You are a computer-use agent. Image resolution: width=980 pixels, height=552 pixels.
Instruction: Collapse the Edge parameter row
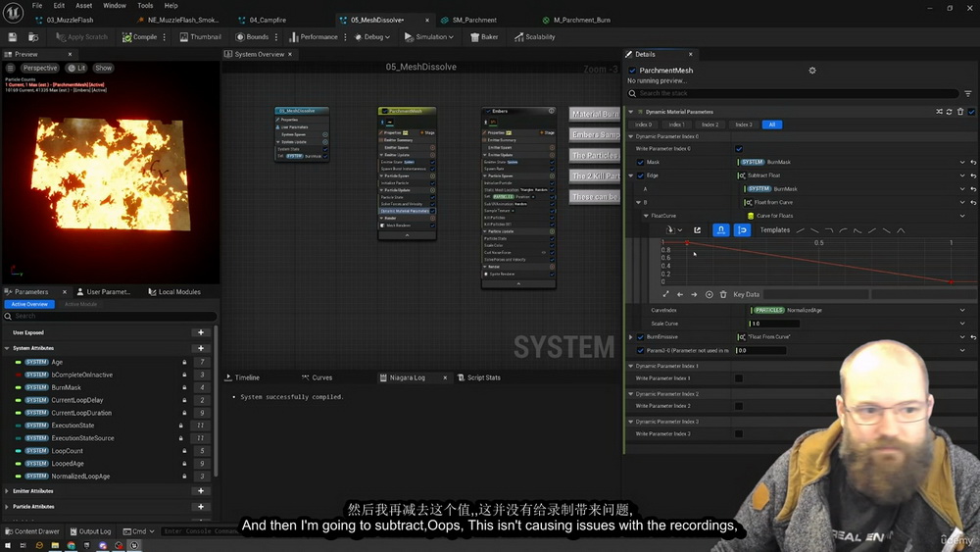tap(630, 176)
